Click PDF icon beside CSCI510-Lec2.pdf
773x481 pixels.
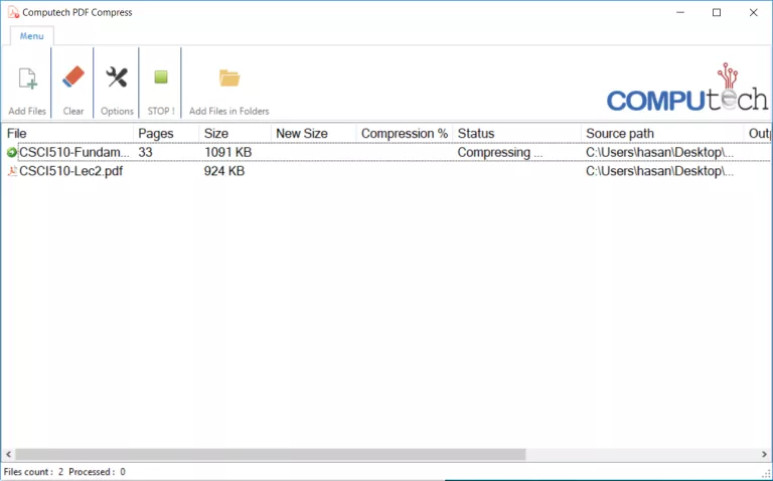tap(12, 171)
